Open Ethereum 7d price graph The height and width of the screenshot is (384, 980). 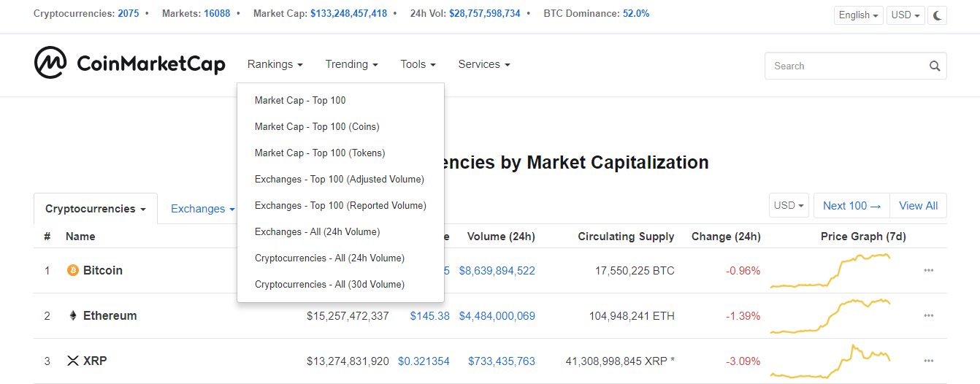(x=831, y=315)
